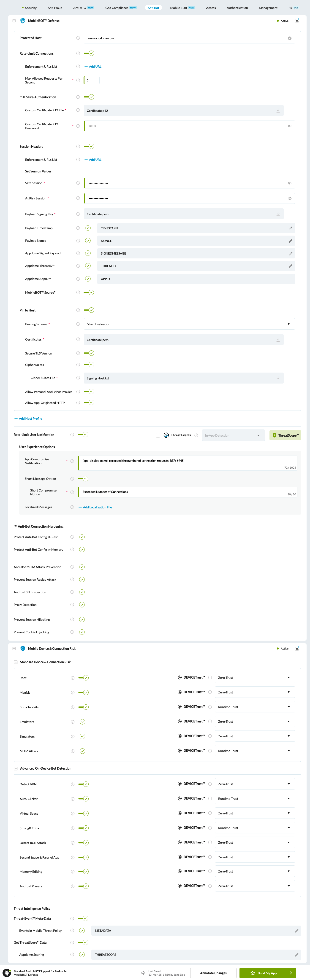This screenshot has height=980, width=310.
Task: Download the Payload Signing Key certificate file
Action: [278, 214]
